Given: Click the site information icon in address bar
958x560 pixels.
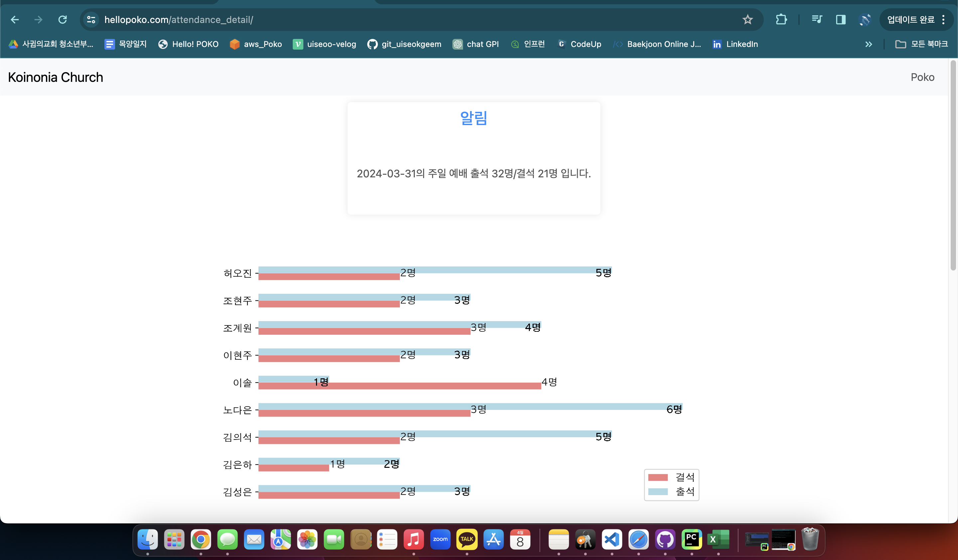Looking at the screenshot, I should click(x=91, y=19).
